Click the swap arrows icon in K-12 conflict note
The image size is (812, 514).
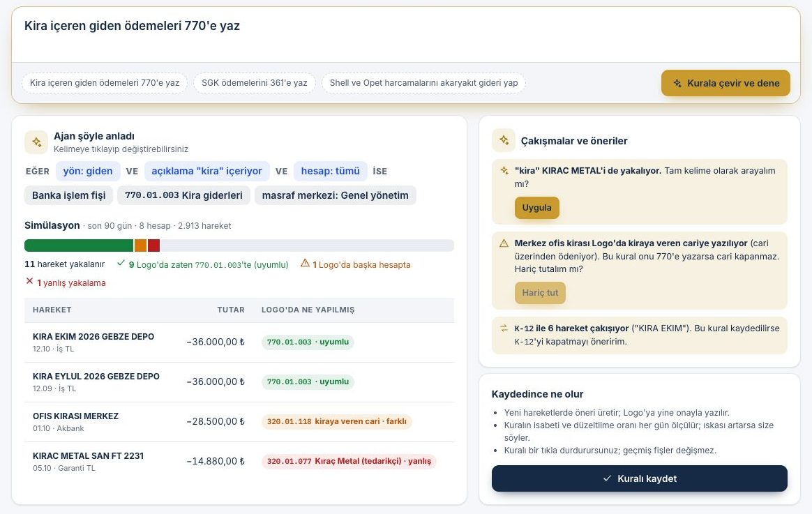coord(504,328)
